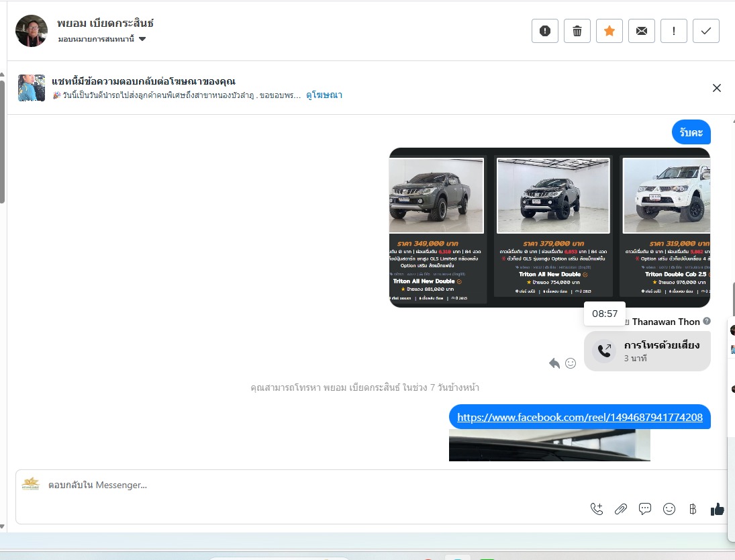Screen dimensions: 735x560
Task: Open the reel preview image
Action: click(549, 445)
